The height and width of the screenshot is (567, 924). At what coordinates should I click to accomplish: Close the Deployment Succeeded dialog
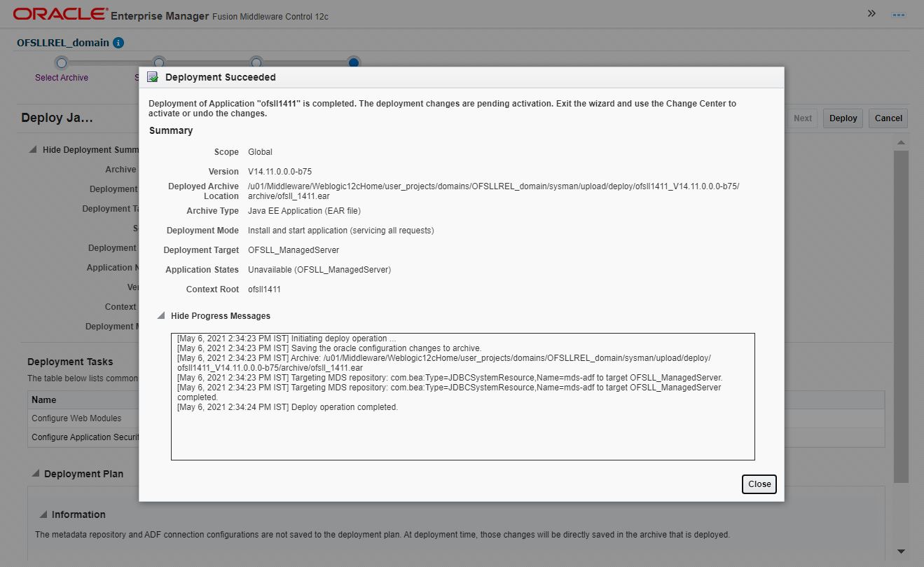[759, 484]
